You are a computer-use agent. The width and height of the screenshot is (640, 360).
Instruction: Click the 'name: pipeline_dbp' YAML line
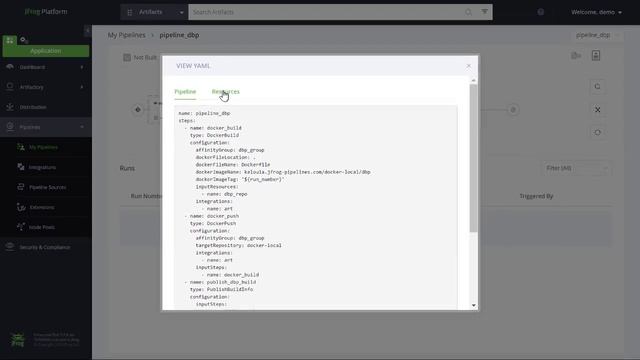point(204,113)
